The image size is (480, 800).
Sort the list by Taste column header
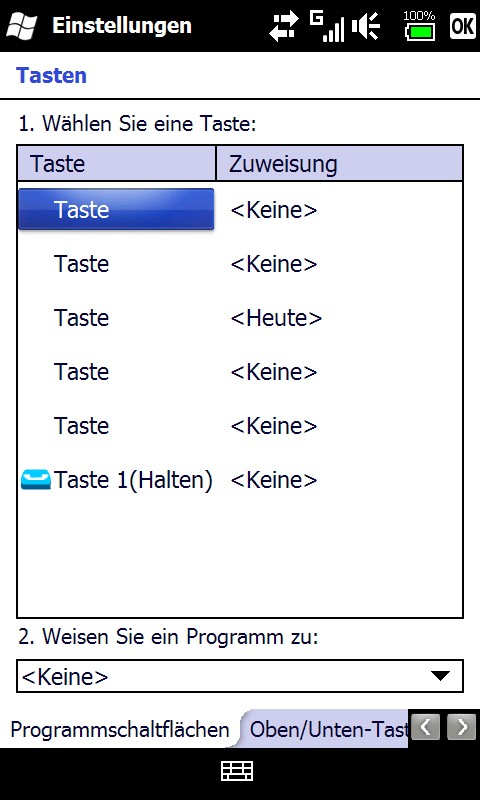pos(116,164)
